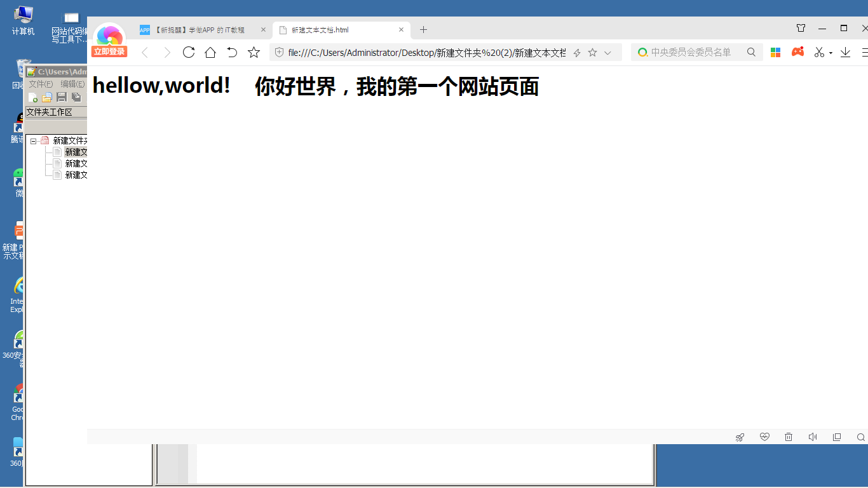868x488 pixels.
Task: Close the 学做APP 的 IT教程 tab
Action: point(264,30)
